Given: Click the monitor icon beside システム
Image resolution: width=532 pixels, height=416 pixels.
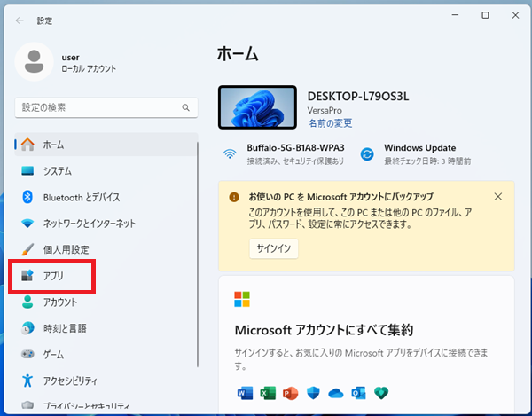Looking at the screenshot, I should pos(27,170).
